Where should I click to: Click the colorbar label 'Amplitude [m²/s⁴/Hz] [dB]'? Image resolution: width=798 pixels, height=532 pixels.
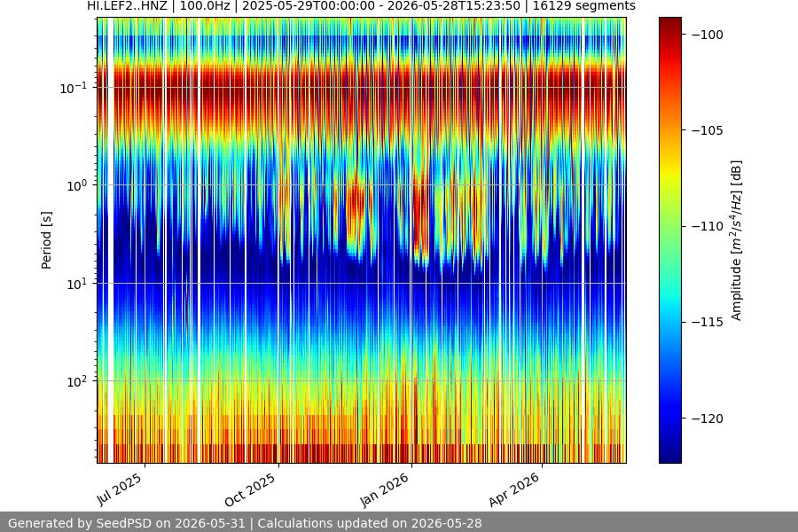click(x=736, y=240)
